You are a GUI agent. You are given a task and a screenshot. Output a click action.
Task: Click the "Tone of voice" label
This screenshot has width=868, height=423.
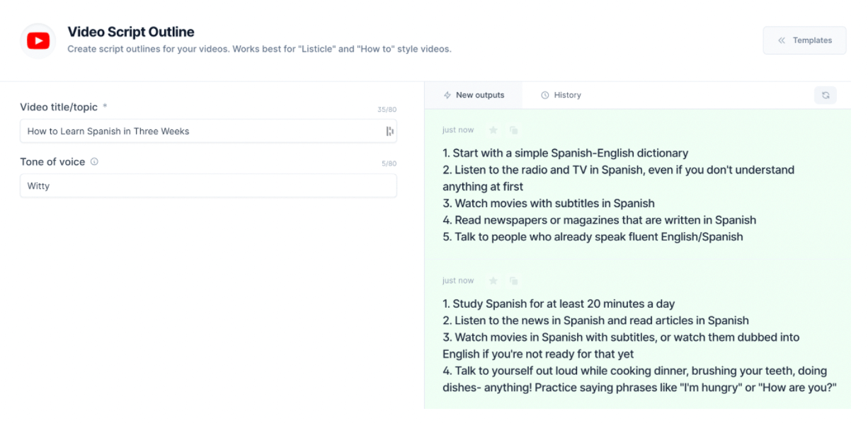tap(52, 162)
